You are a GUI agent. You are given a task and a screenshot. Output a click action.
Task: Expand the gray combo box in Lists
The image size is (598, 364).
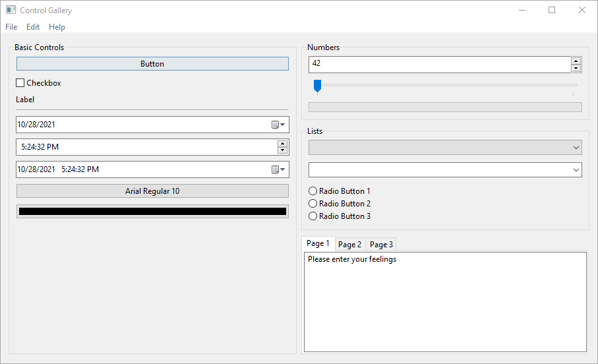[445, 147]
